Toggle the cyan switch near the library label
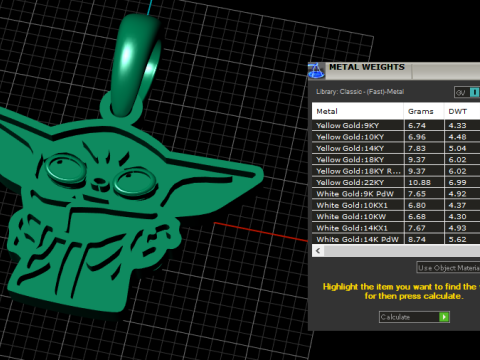This screenshot has height=360, width=480. [x=475, y=92]
